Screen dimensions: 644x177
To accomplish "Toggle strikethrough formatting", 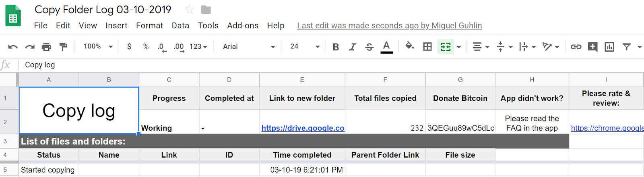I will [x=369, y=47].
